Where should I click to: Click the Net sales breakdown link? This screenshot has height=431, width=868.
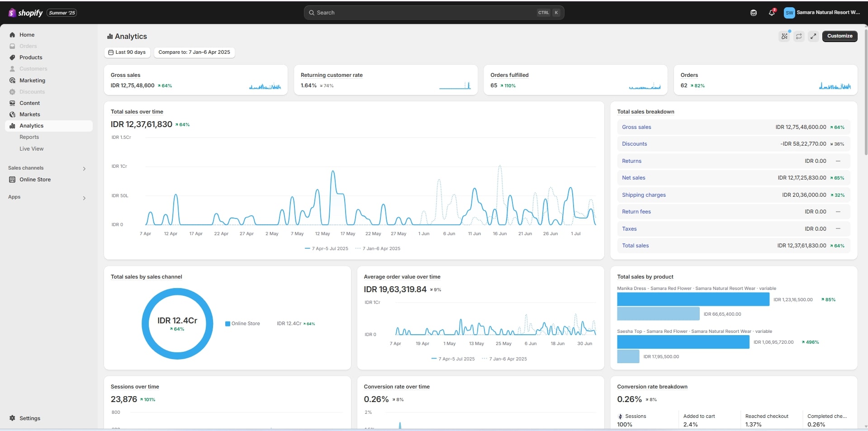click(633, 178)
